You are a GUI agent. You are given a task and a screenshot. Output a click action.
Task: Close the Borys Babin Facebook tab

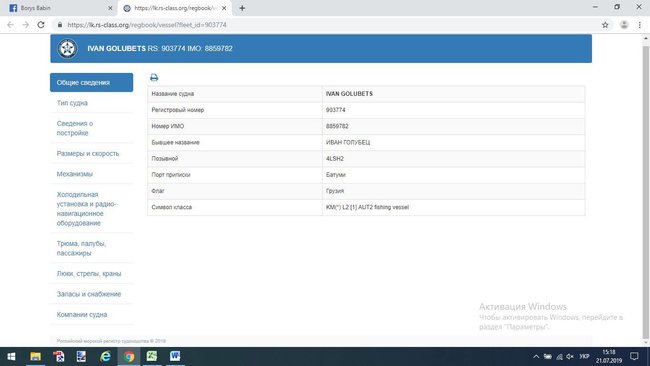tap(110, 8)
